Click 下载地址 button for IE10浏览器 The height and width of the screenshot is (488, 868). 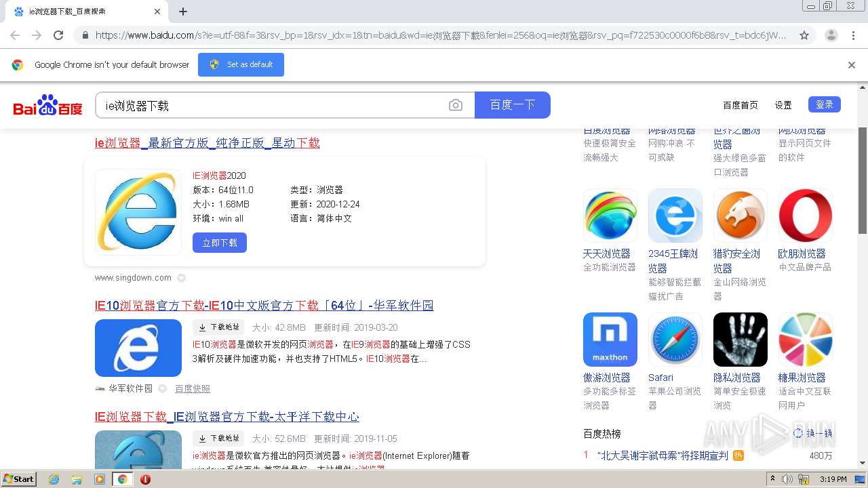(x=218, y=327)
